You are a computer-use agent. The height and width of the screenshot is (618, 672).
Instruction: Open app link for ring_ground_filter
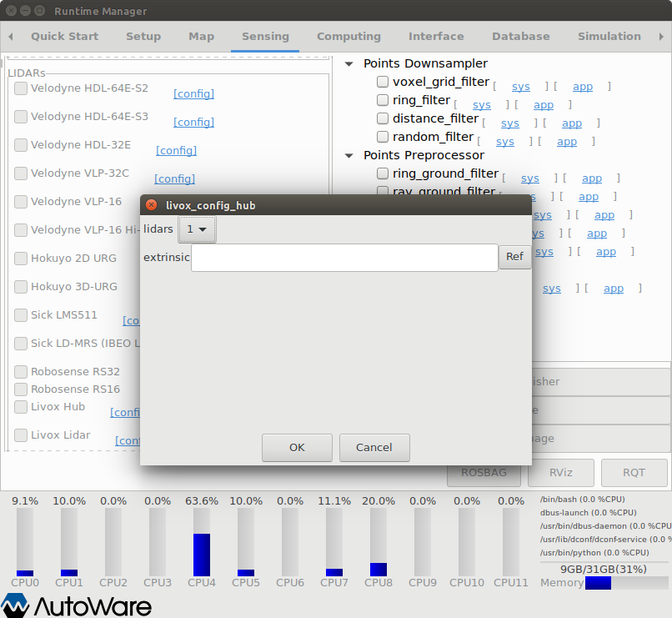(592, 178)
